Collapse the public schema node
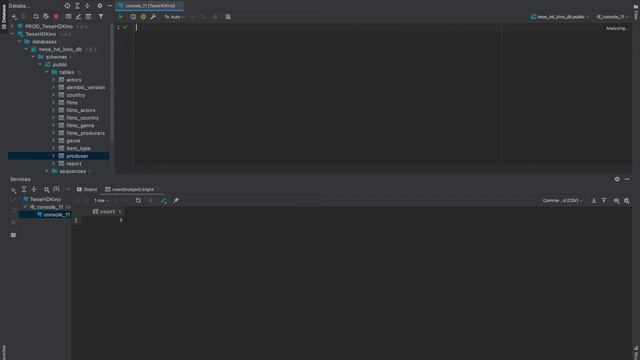The image size is (640, 360). coord(40,64)
